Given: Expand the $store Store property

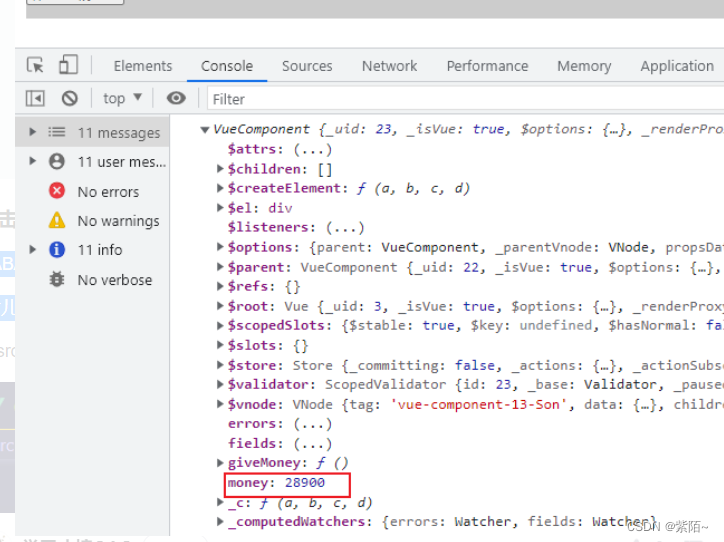Looking at the screenshot, I should [221, 365].
